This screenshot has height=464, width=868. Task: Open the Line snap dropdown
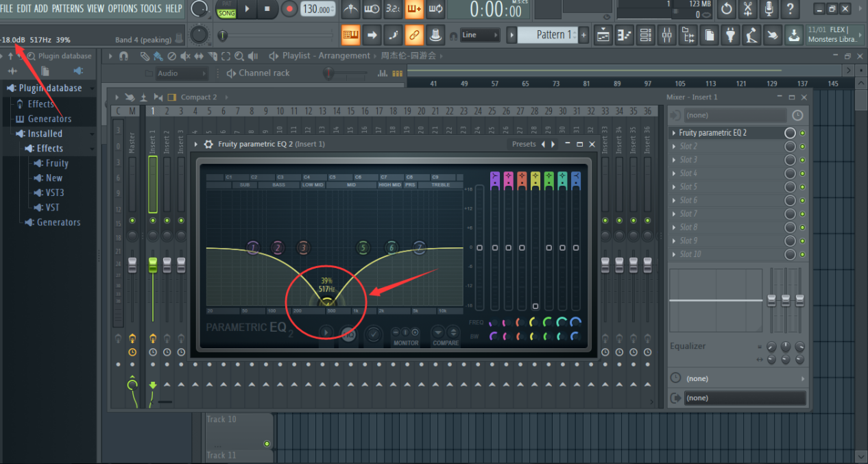click(479, 35)
